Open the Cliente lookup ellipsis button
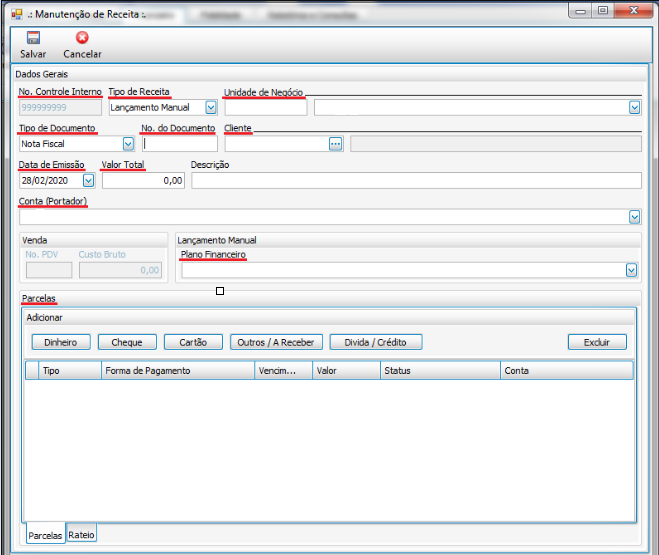This screenshot has width=659, height=555. tap(335, 144)
